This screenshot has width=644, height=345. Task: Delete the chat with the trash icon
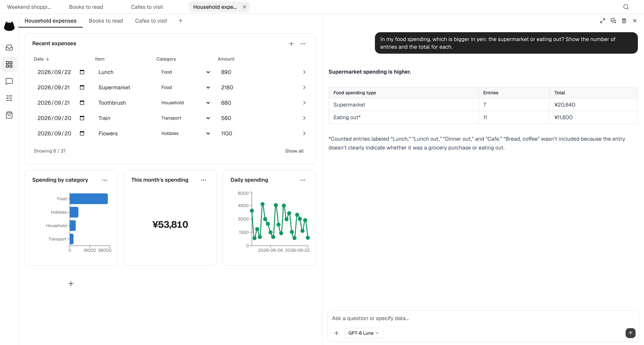(x=624, y=21)
